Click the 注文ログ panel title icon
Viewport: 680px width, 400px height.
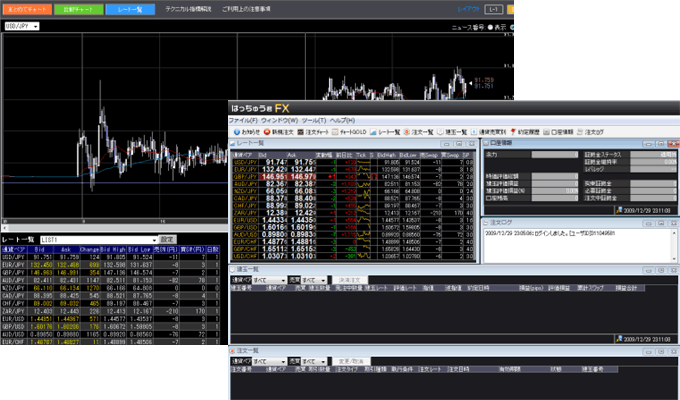486,223
